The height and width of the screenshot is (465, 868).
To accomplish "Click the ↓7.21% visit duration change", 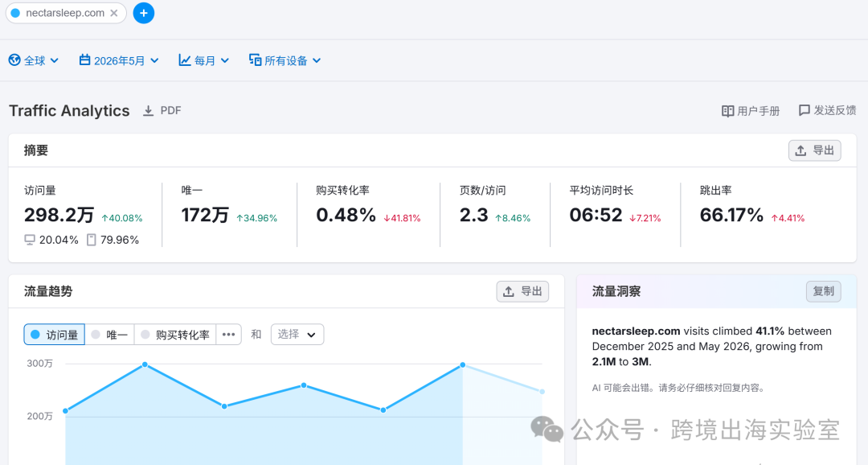I will point(645,218).
